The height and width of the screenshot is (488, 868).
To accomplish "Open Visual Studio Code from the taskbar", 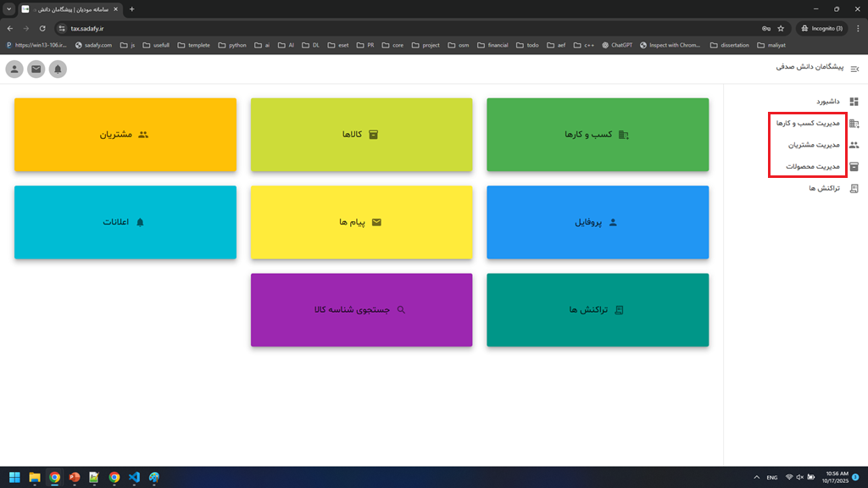I will (x=134, y=478).
